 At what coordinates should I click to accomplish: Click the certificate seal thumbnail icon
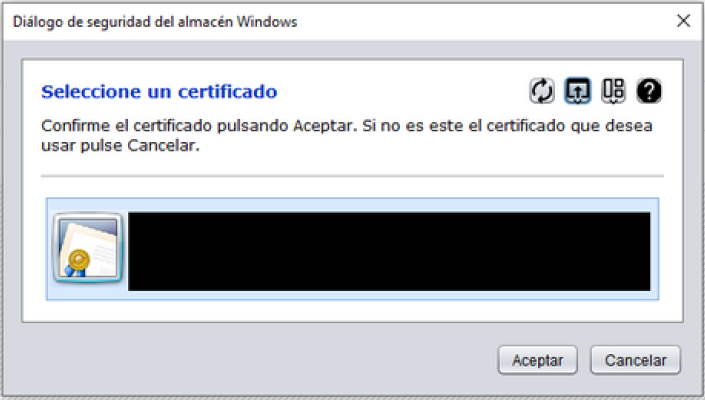coord(87,250)
